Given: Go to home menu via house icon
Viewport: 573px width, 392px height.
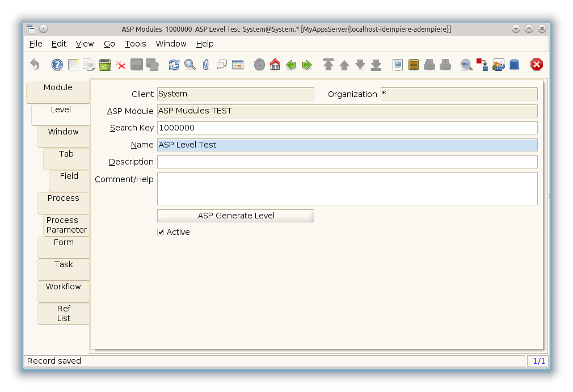Looking at the screenshot, I should point(275,65).
